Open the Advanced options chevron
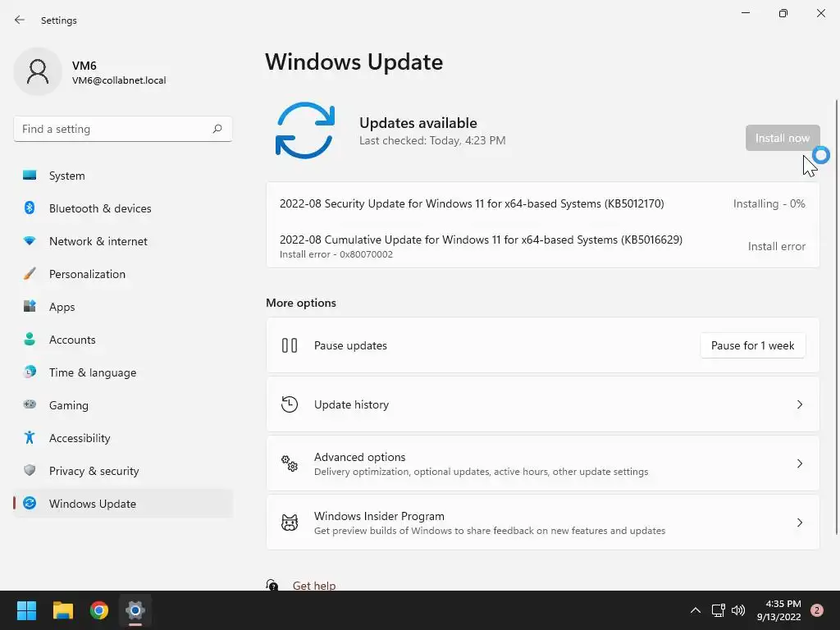 799,463
